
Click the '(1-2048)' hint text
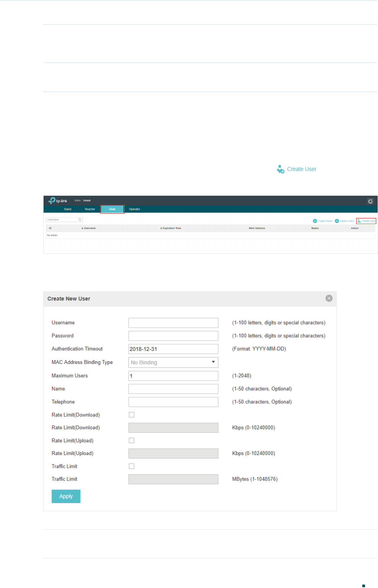[242, 376]
